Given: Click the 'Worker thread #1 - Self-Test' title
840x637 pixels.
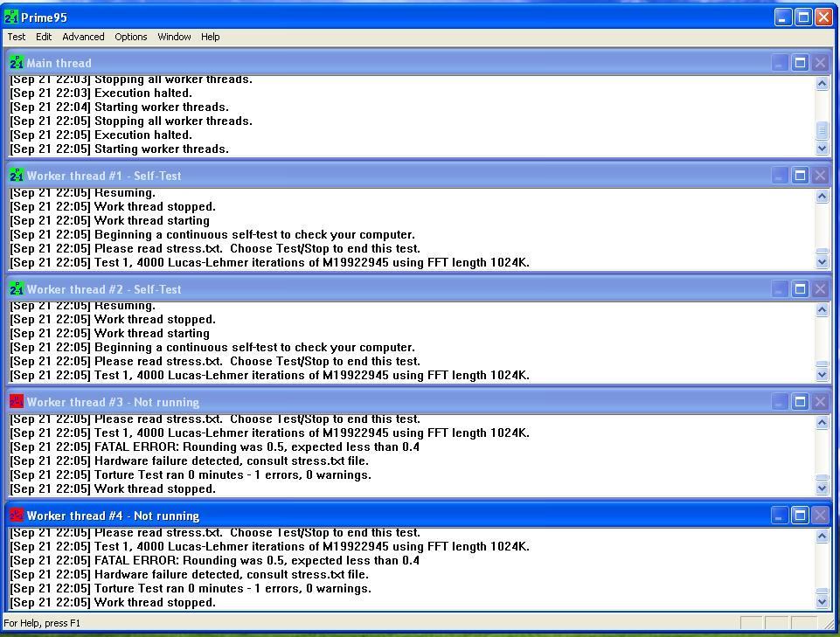Looking at the screenshot, I should pos(104,176).
